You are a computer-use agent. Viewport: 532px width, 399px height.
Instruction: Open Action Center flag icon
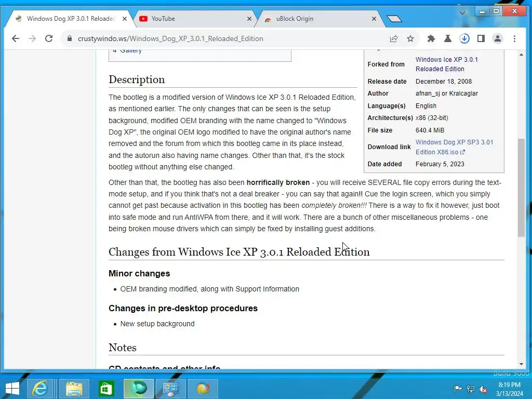tap(458, 389)
